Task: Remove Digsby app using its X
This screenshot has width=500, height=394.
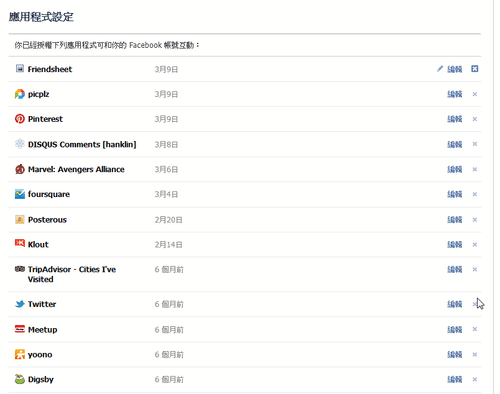Action: tap(475, 379)
